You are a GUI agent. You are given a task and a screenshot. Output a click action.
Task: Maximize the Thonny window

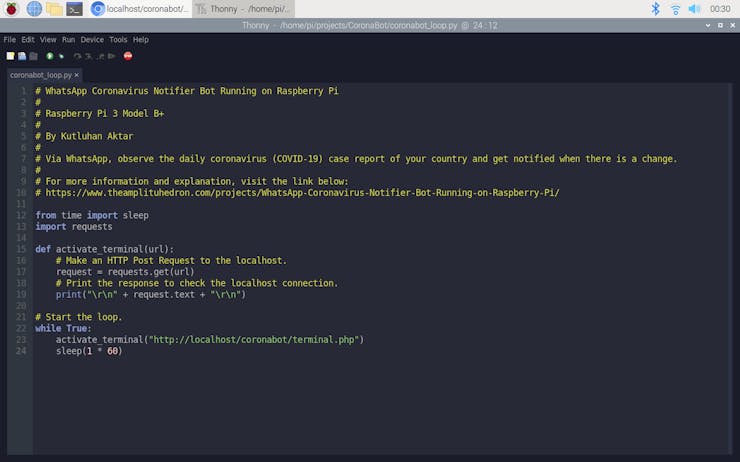point(720,25)
